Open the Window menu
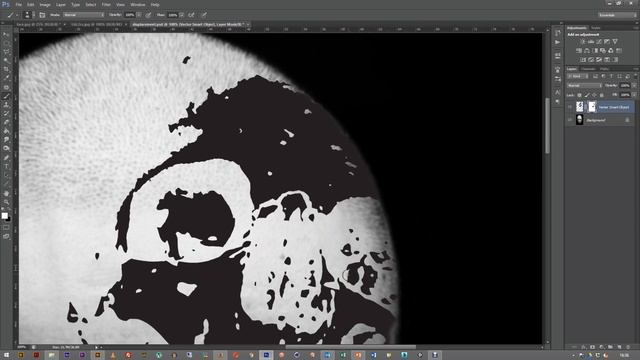The width and height of the screenshot is (640, 360). point(138,4)
